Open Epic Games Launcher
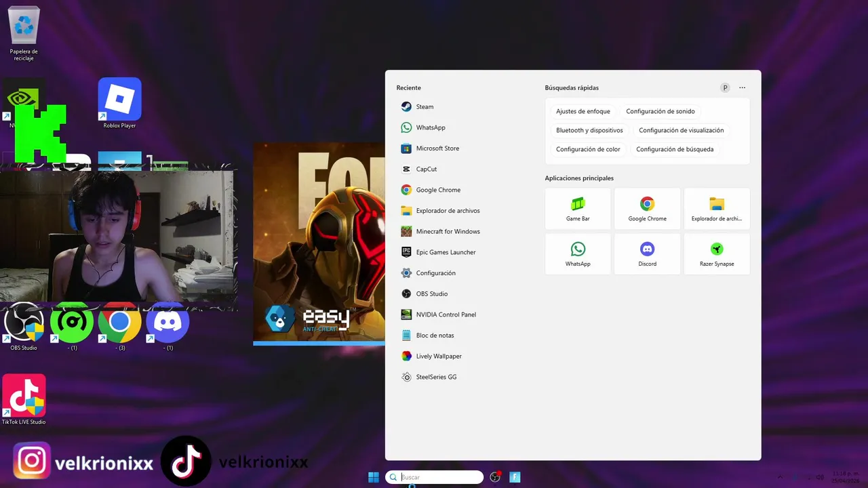The image size is (868, 488). pos(465,252)
